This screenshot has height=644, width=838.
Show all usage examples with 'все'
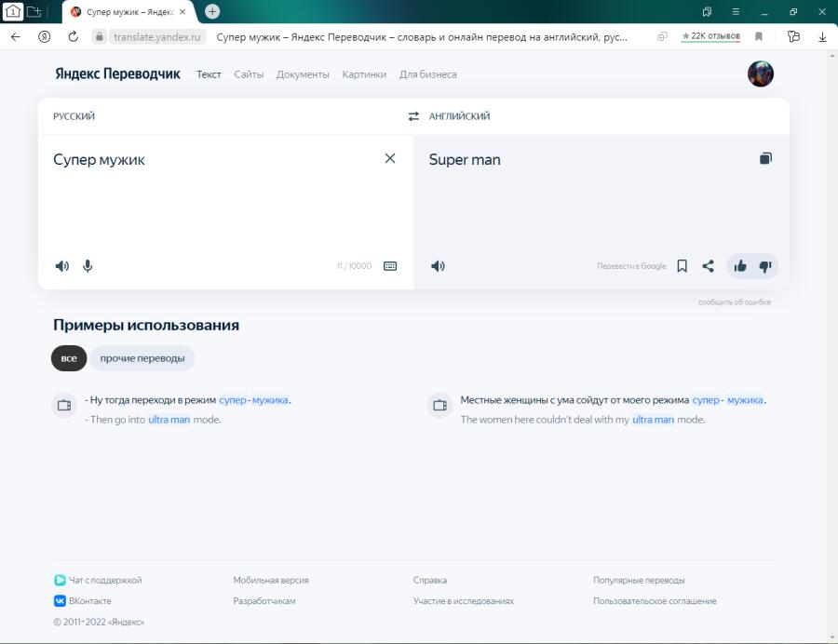click(69, 358)
